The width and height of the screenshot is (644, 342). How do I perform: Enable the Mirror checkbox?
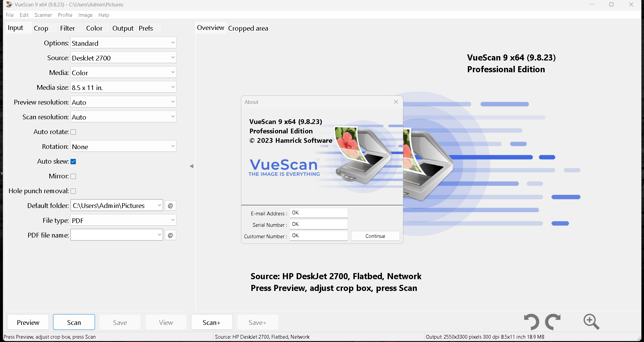point(73,176)
